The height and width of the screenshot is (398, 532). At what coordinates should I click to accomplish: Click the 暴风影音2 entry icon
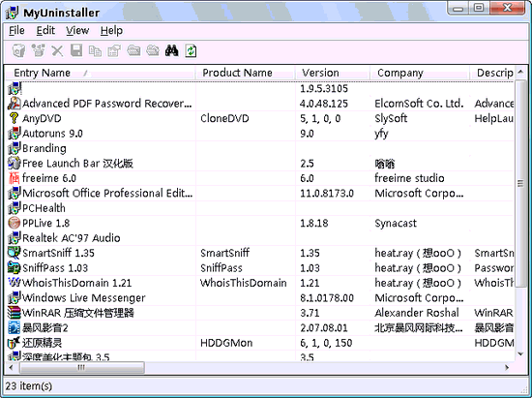14,327
